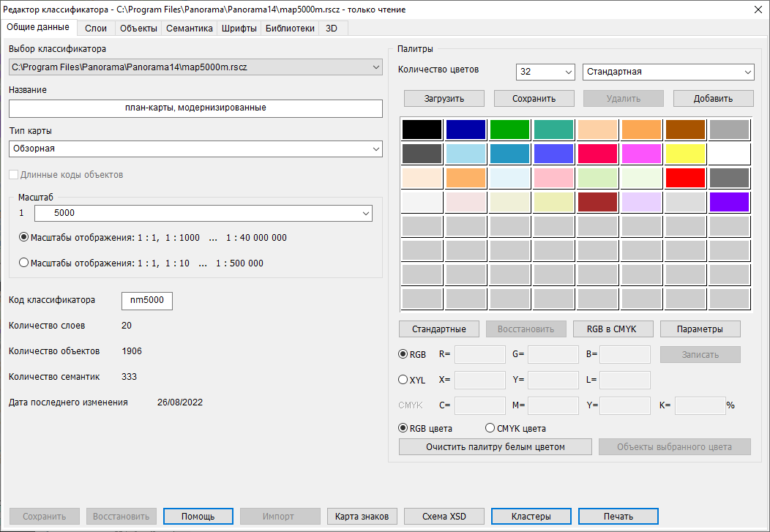Click Очистить палитру белым цветом

point(495,446)
